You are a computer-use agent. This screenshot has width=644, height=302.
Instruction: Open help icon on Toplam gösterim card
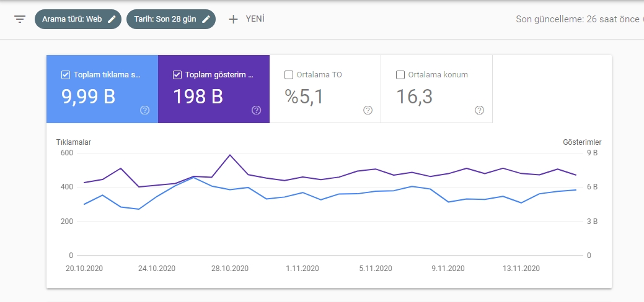point(256,110)
